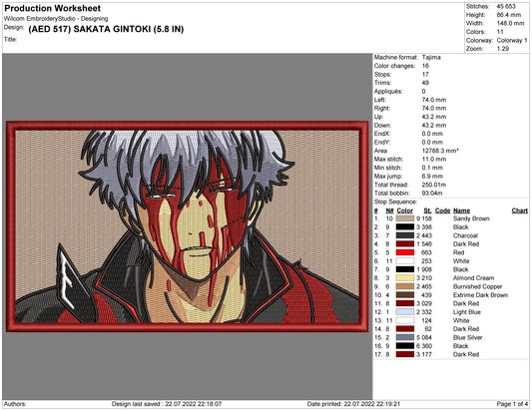Click the Code column header

[442, 210]
